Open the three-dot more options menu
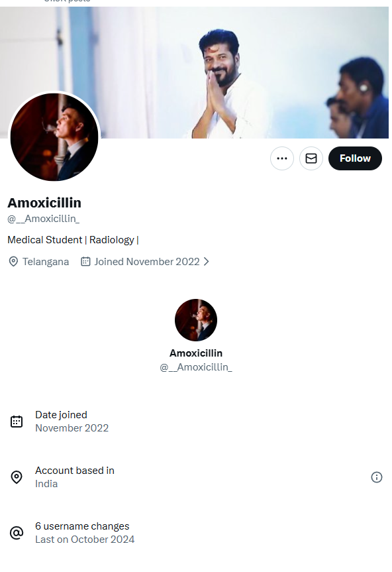Viewport: 392px width, 572px height. [281, 158]
